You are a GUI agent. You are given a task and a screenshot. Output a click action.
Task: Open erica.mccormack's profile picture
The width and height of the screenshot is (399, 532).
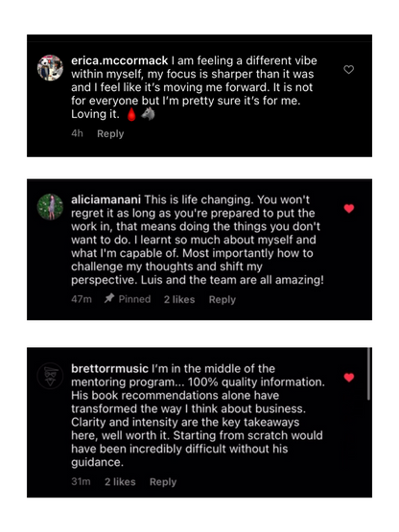50,68
